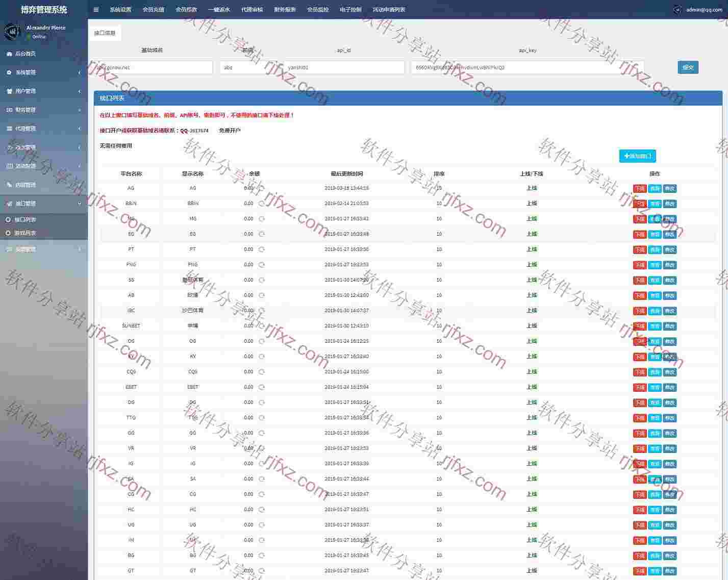Image resolution: width=728 pixels, height=580 pixels.
Task: Click the 上线 status link in the GG row
Action: pyautogui.click(x=532, y=433)
